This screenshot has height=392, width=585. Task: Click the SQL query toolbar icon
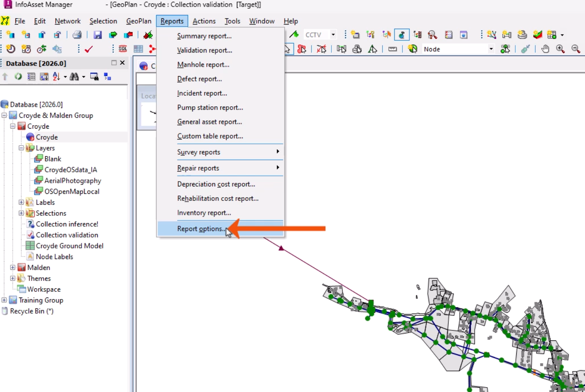(123, 49)
